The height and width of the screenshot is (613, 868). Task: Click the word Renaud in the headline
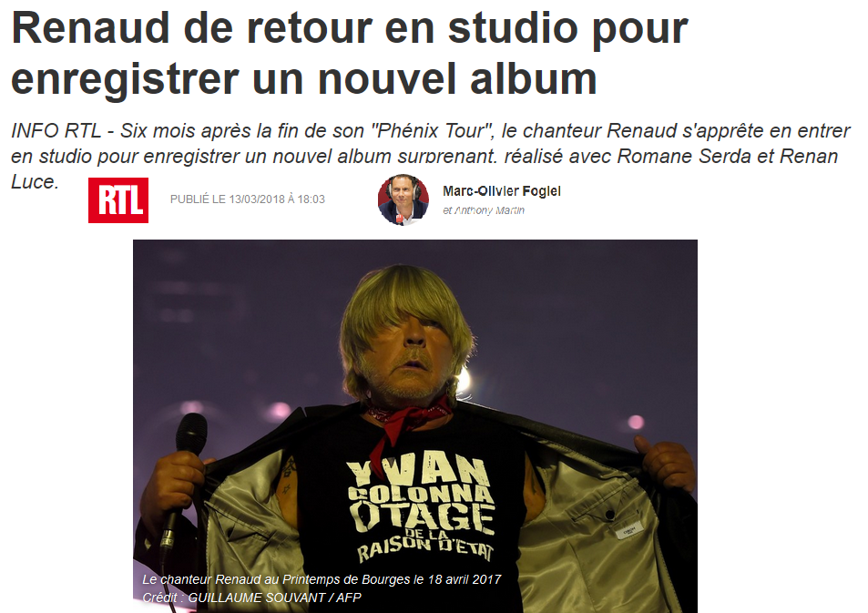tap(90, 27)
